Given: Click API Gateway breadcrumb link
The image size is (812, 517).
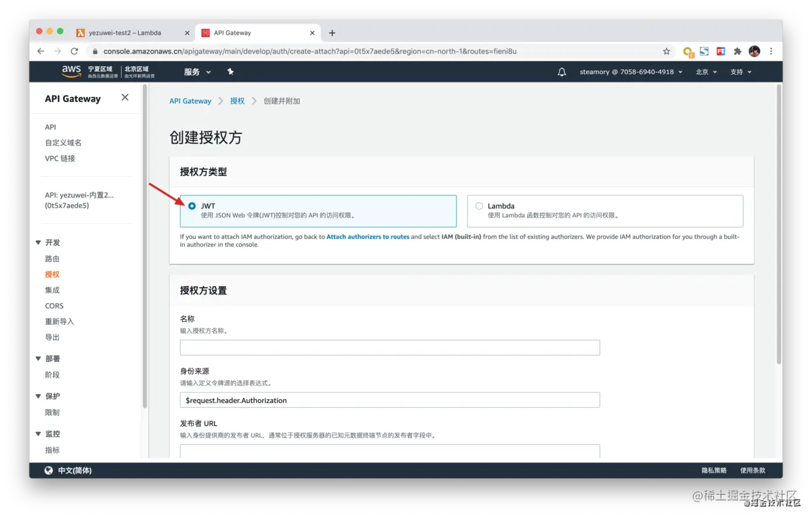Looking at the screenshot, I should (191, 101).
